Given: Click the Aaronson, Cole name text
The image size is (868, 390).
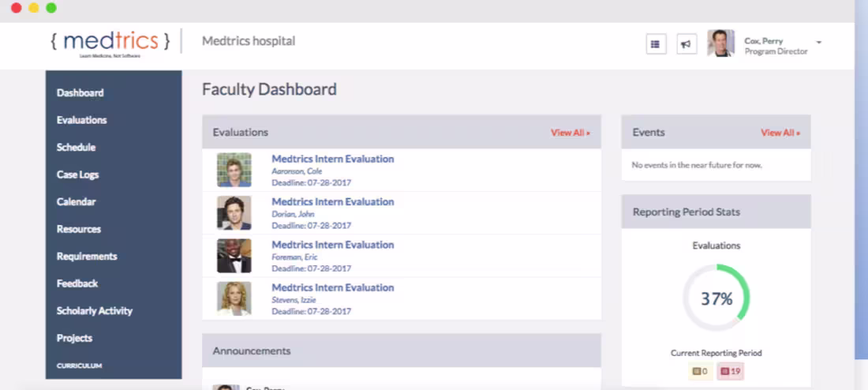Looking at the screenshot, I should coord(297,171).
